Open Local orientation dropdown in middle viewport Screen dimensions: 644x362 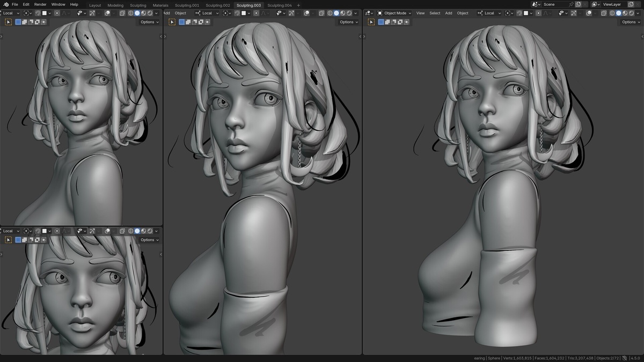[x=207, y=13]
